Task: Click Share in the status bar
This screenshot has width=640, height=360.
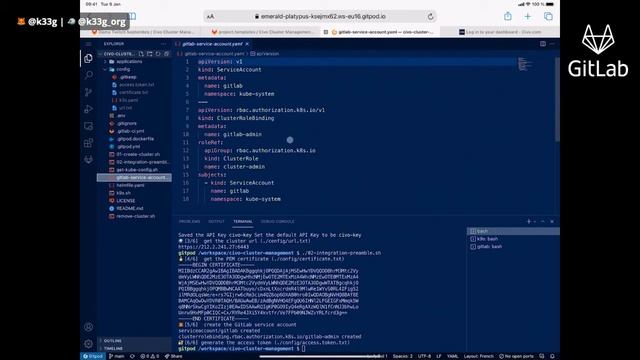Action: 173,356
